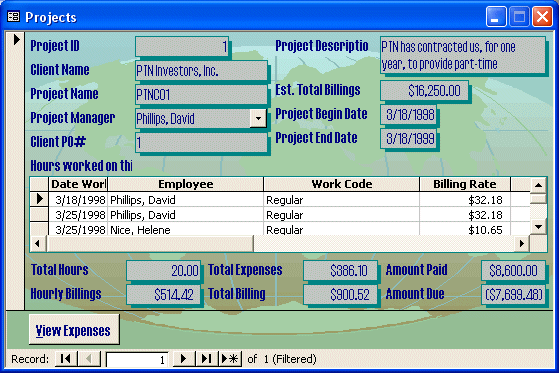Click hours grid vertical scroll up arrow
Viewport: 559px width, 373px height.
[x=538, y=185]
